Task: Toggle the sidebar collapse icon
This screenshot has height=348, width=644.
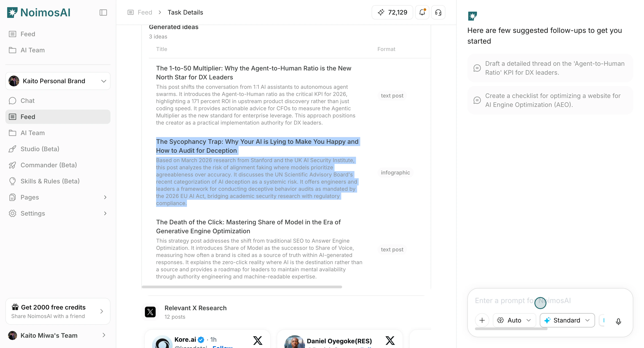Action: (103, 13)
